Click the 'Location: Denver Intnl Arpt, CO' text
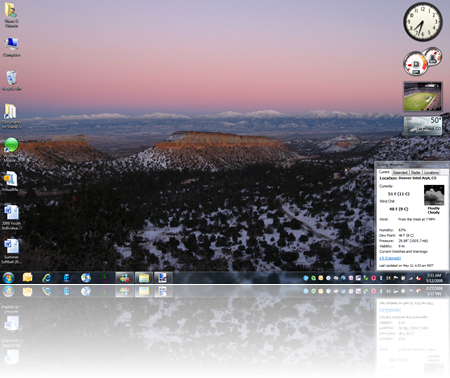450x378 pixels. click(408, 178)
